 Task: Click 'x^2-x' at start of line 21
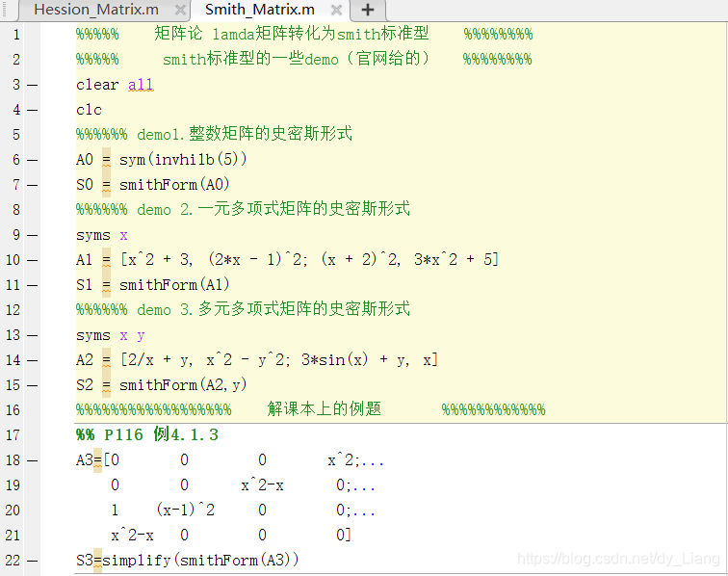coord(132,536)
